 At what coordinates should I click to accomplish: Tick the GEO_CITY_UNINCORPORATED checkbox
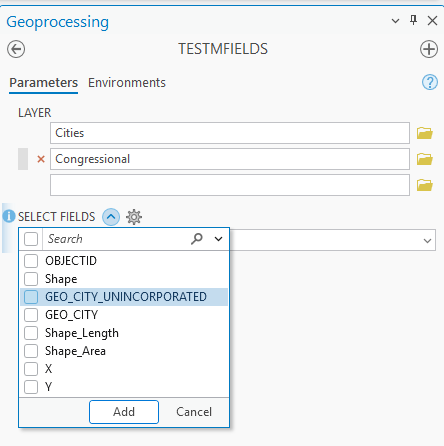(31, 297)
